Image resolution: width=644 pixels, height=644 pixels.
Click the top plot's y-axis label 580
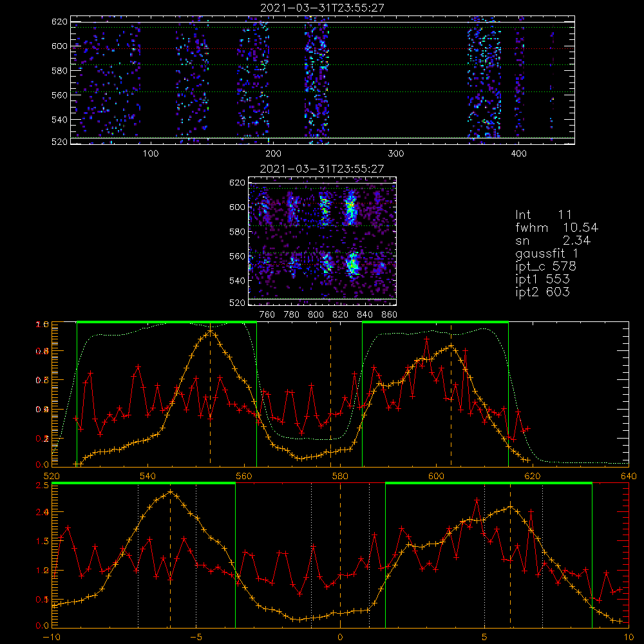point(59,71)
